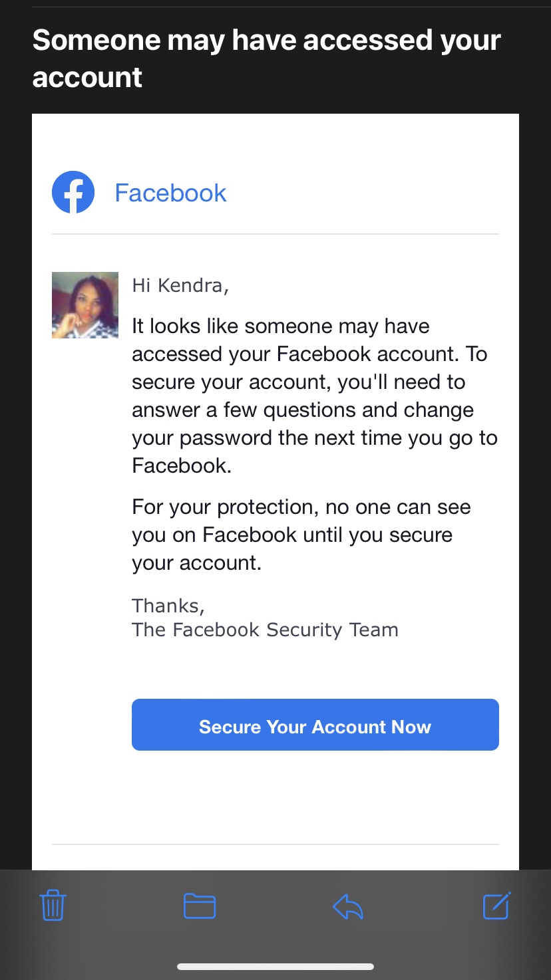This screenshot has width=551, height=980.
Task: Open the blue Facebook header link
Action: click(x=170, y=193)
